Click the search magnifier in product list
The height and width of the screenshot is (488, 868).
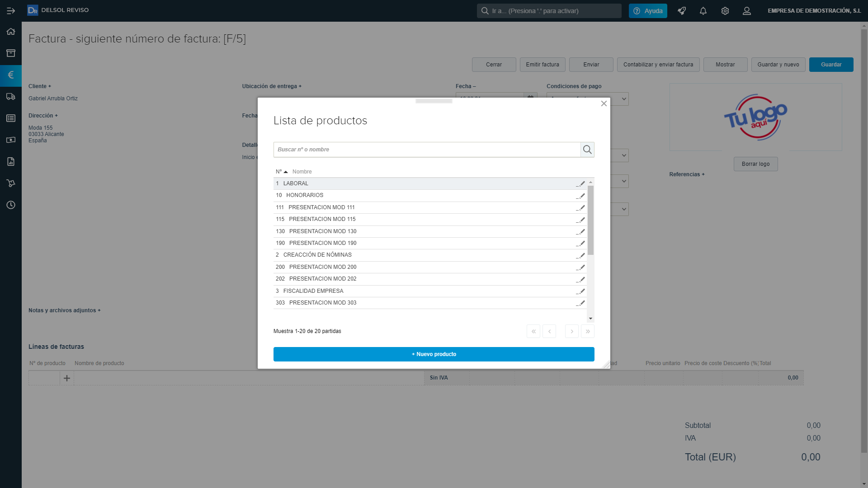click(x=587, y=150)
